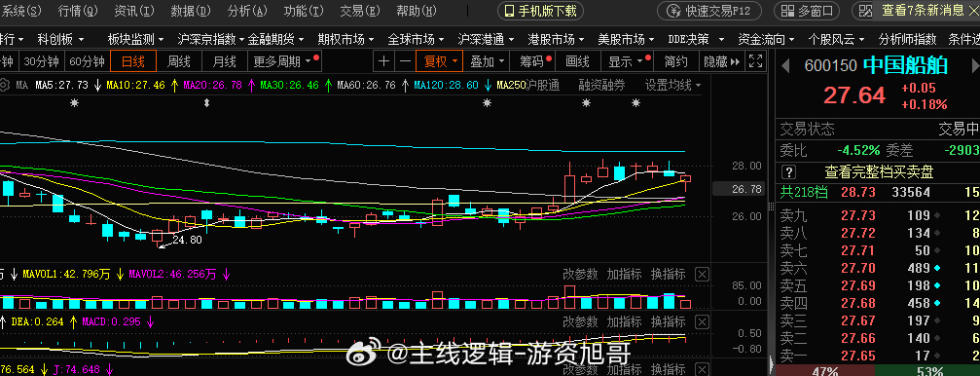This screenshot has height=376, width=980.
Task: Open 帮助(H) menu
Action: pyautogui.click(x=417, y=11)
